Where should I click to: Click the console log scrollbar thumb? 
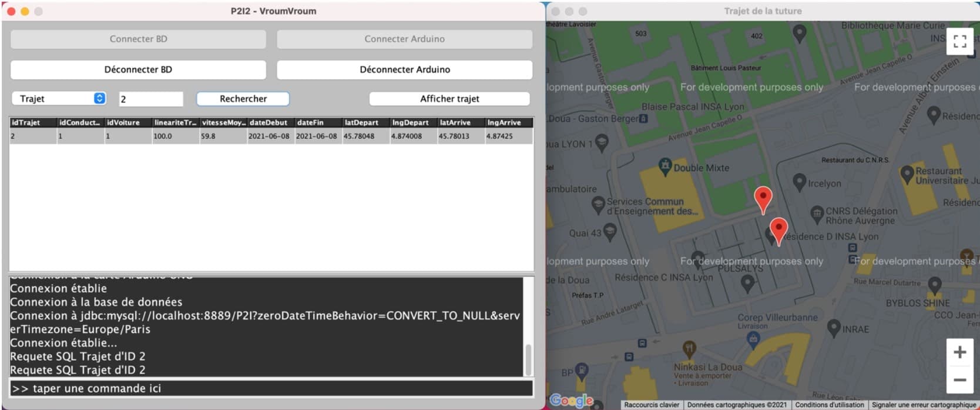click(528, 359)
